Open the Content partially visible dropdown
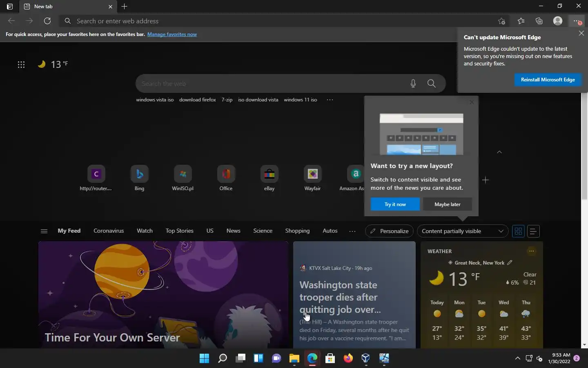588x368 pixels. [462, 231]
